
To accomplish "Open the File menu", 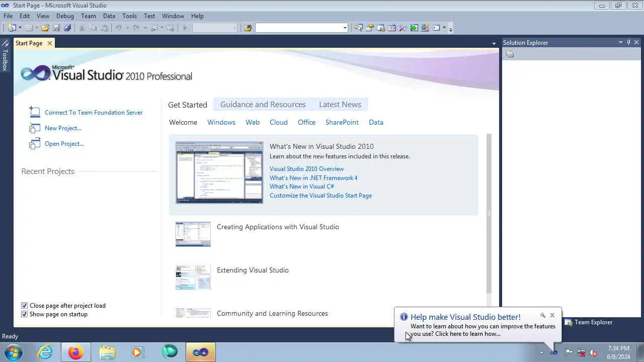I will point(8,16).
